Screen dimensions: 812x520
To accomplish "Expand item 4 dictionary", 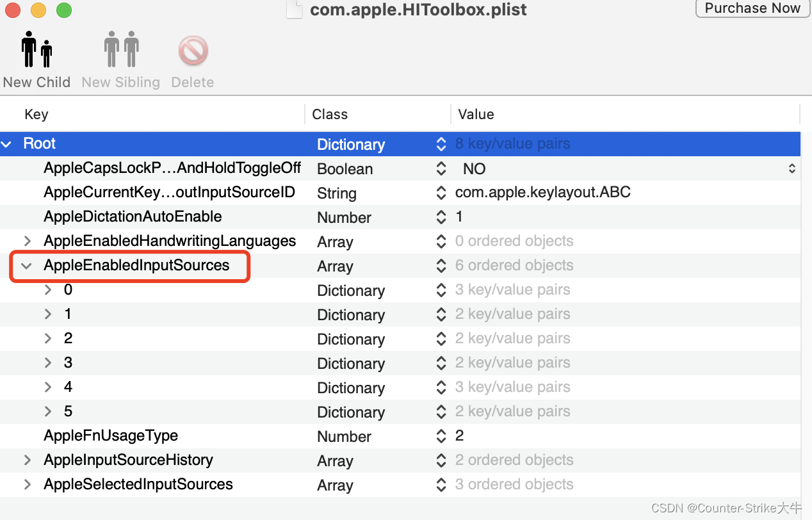I will 48,387.
